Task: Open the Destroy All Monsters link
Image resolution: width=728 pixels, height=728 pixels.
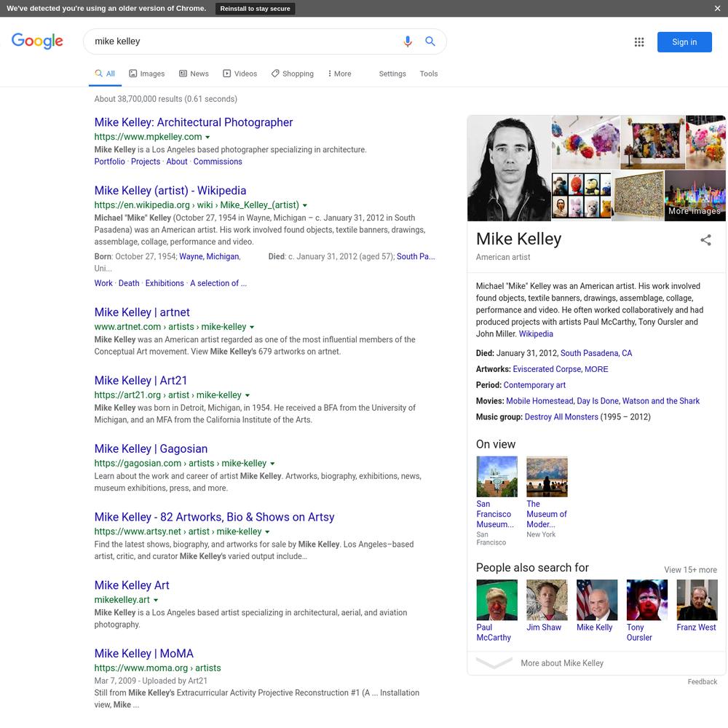Action: click(x=561, y=417)
